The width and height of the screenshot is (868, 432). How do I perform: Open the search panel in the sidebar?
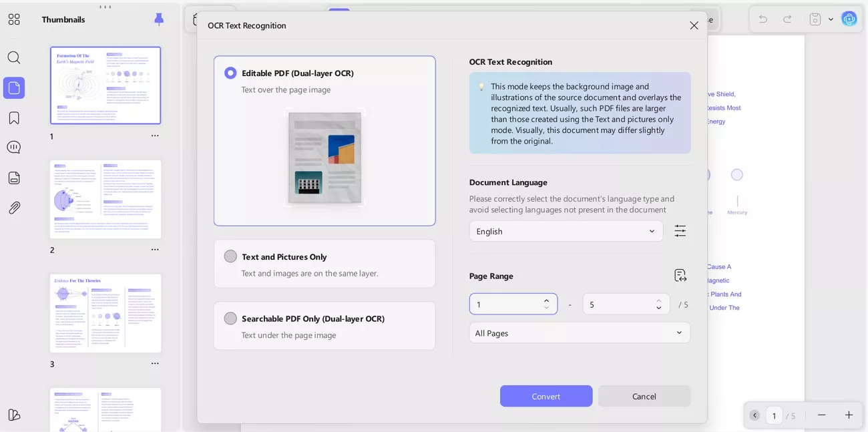14,57
